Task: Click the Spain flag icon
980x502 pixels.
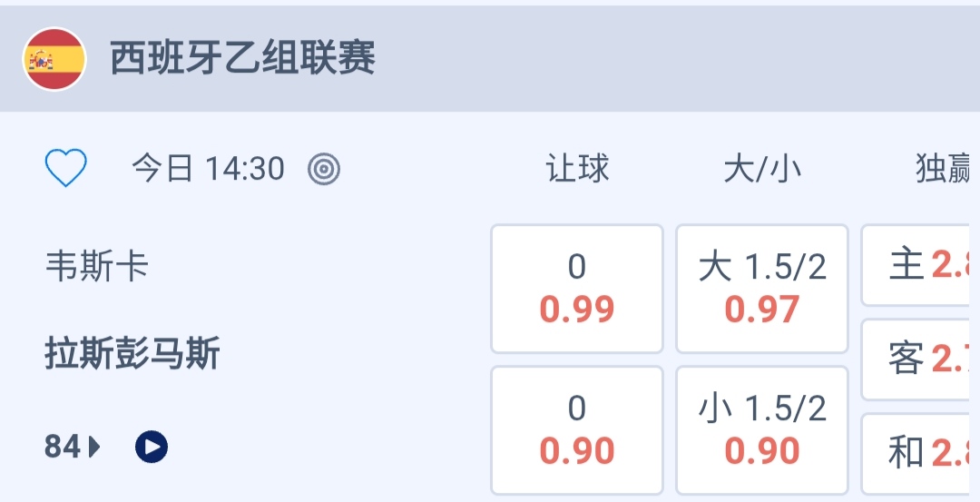Action: click(54, 59)
